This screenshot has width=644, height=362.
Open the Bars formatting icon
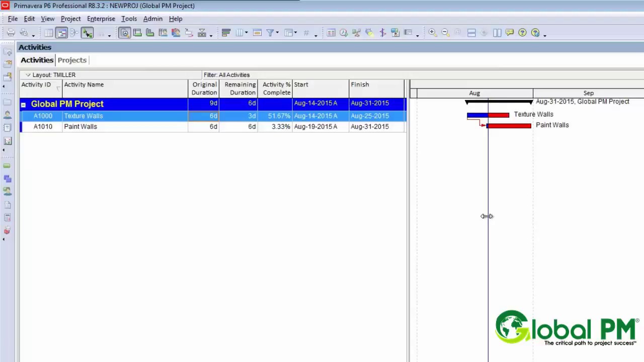(x=226, y=33)
